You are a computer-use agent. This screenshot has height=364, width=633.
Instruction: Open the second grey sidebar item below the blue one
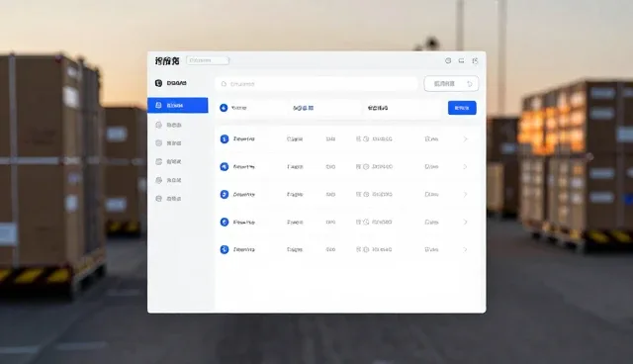pos(169,143)
